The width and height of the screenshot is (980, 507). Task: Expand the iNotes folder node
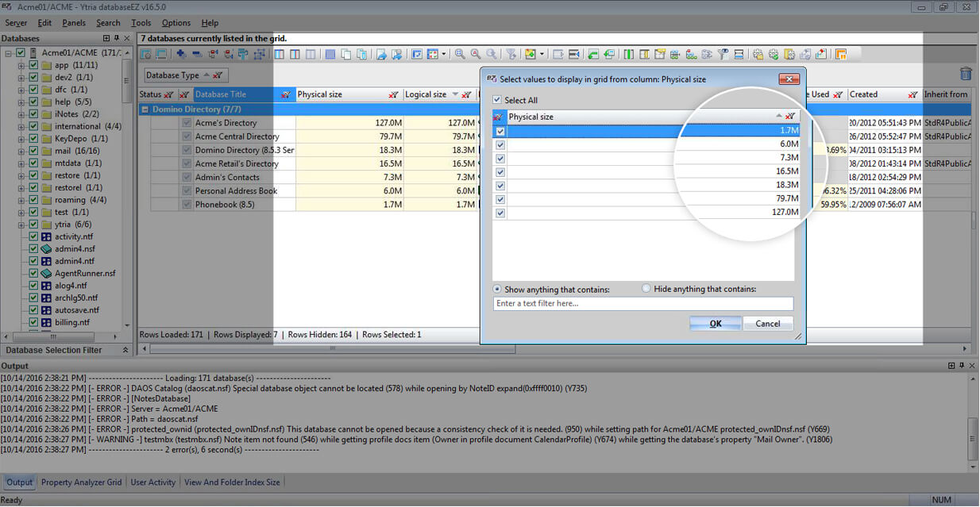coord(21,114)
